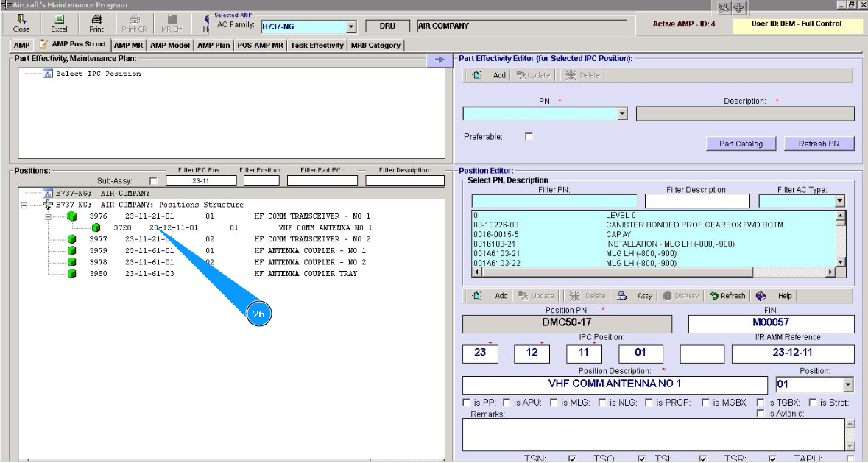Tick the Preferable checkbox
This screenshot has height=463, width=868.
(x=529, y=136)
